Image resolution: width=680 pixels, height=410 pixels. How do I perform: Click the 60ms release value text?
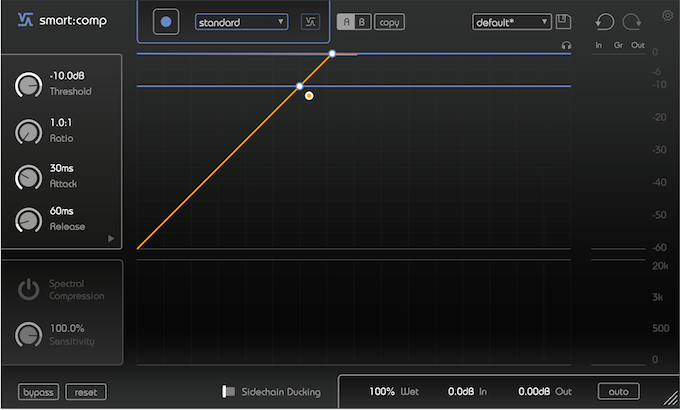point(61,211)
